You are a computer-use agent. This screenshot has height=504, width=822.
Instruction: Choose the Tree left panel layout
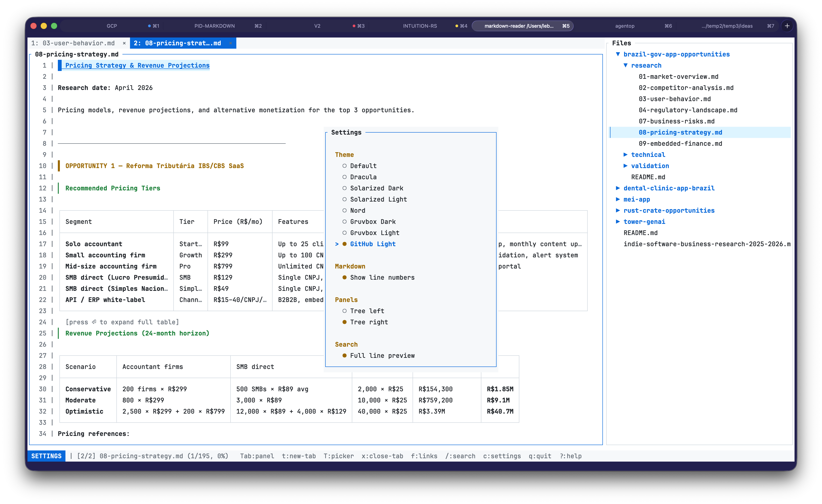[x=367, y=311]
